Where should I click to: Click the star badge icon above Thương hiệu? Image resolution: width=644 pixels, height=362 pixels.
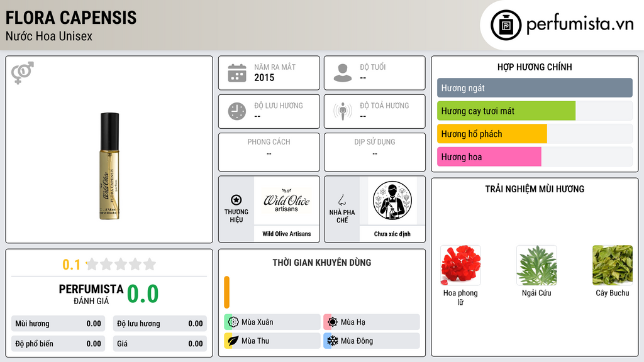pos(236,200)
